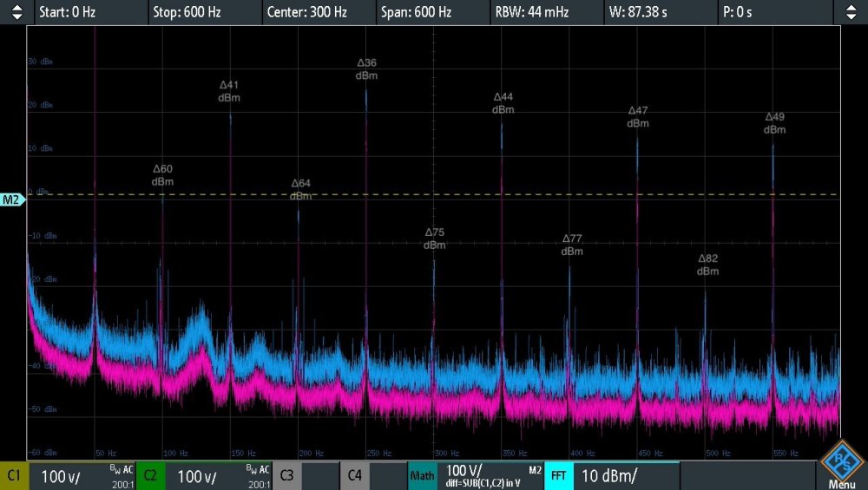Click the top-left up/down arrows icon
The height and width of the screenshot is (490, 868).
coord(16,12)
